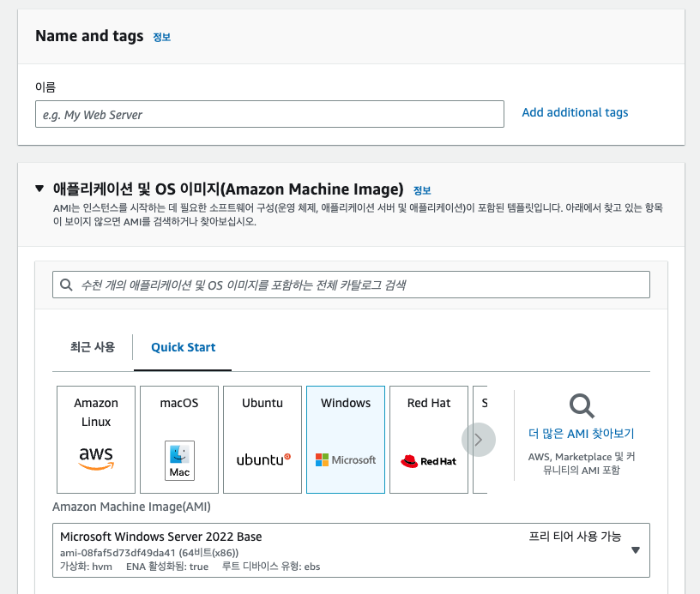This screenshot has width=700, height=594.
Task: Collapse the 애플리케이션 및 OS 이미지 section
Action: 39,189
